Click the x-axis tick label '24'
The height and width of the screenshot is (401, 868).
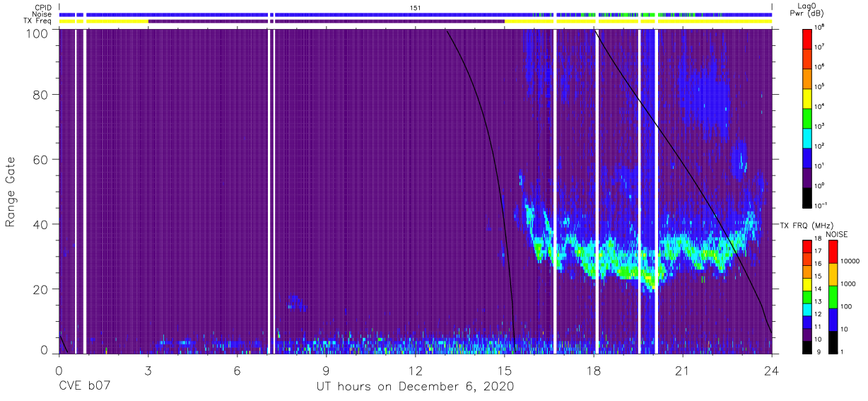pos(771,370)
